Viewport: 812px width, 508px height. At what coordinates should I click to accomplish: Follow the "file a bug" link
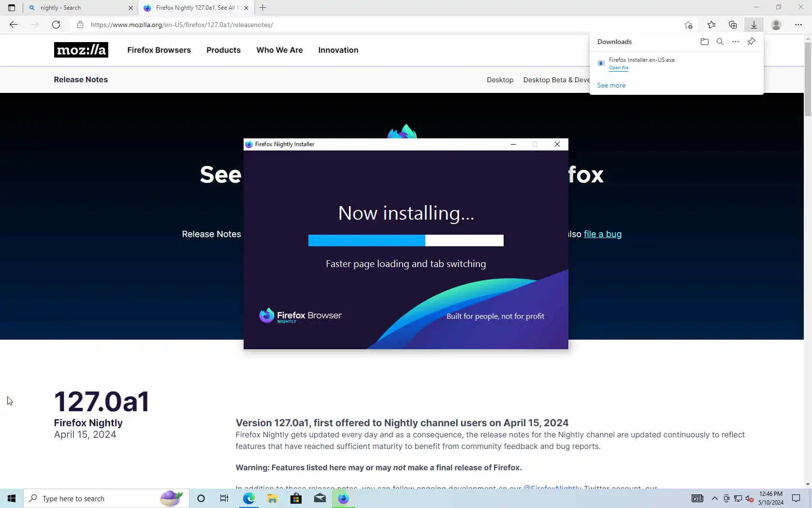(x=603, y=234)
